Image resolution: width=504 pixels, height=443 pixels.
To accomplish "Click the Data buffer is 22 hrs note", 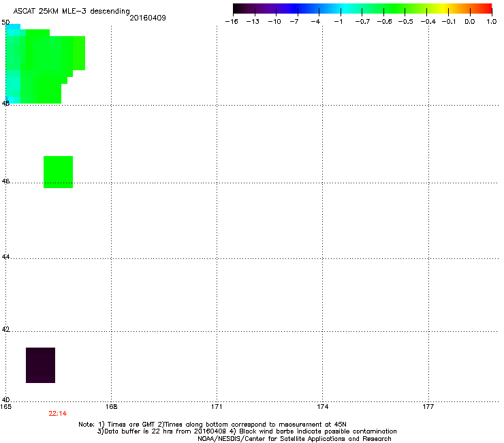I will tap(247, 431).
